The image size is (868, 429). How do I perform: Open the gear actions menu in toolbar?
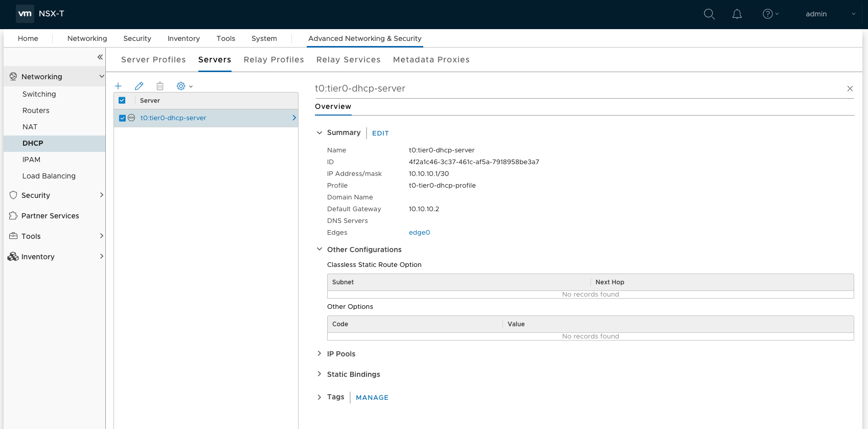pyautogui.click(x=184, y=86)
